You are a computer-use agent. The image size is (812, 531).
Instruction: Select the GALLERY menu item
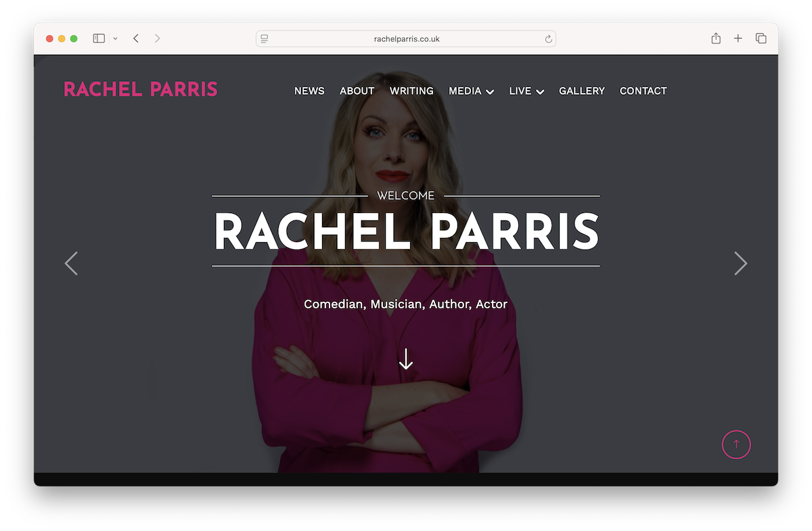click(582, 91)
